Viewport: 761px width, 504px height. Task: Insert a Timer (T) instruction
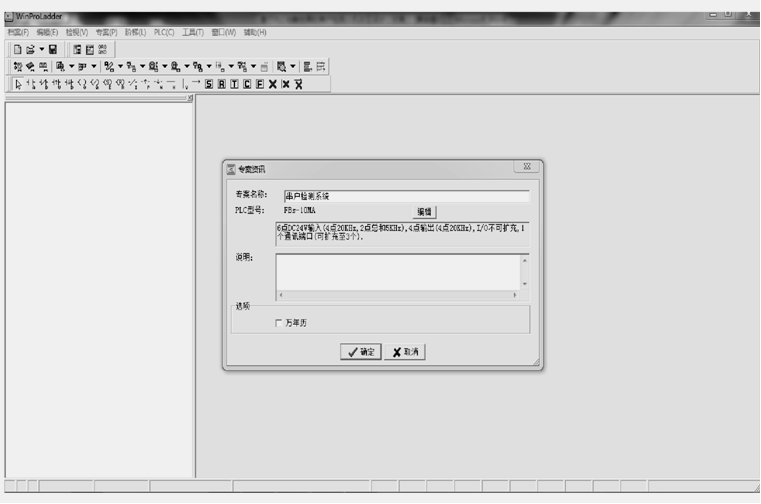(x=234, y=84)
